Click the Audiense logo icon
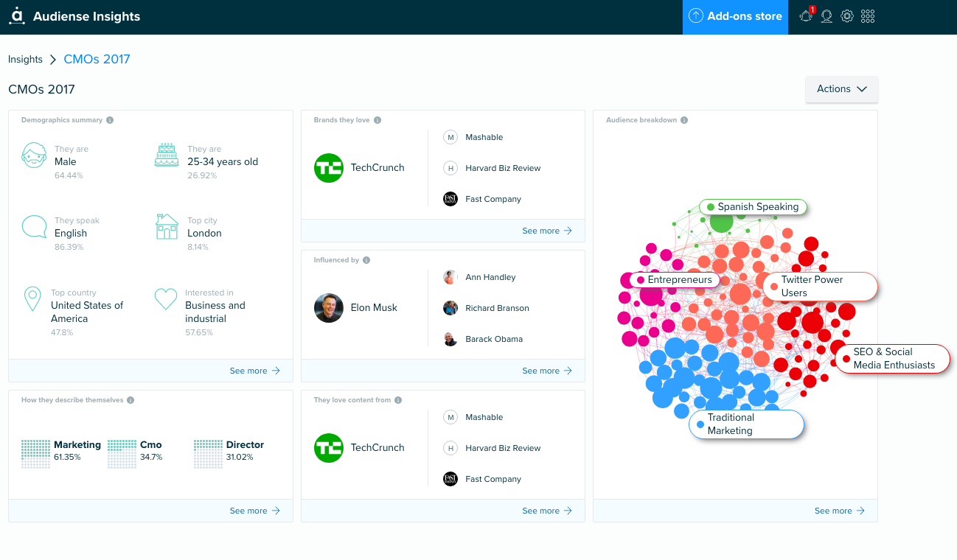This screenshot has width=957, height=560. (16, 16)
